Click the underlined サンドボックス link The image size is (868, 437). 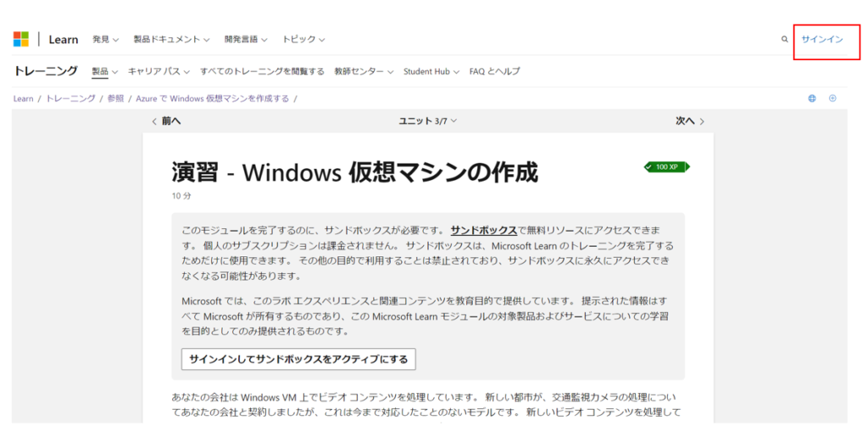point(483,231)
